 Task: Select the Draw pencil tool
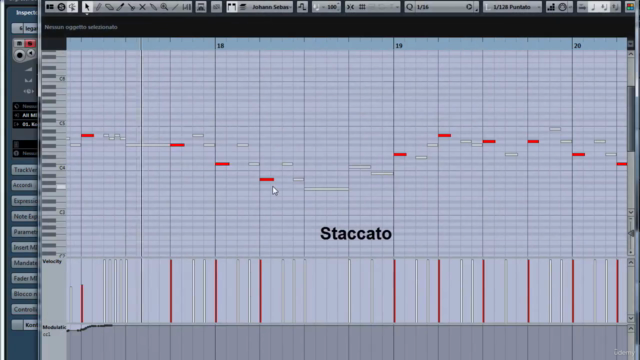[98, 7]
